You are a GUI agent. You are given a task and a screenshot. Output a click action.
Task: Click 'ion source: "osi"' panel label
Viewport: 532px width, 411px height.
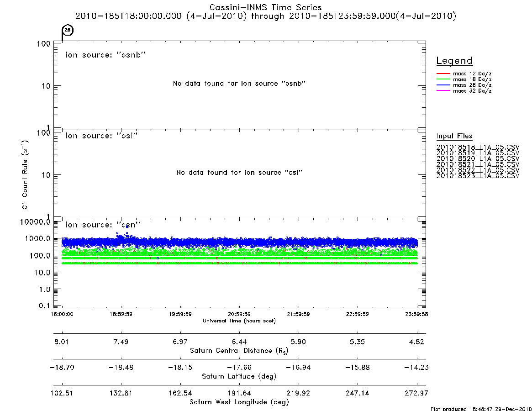(x=101, y=136)
